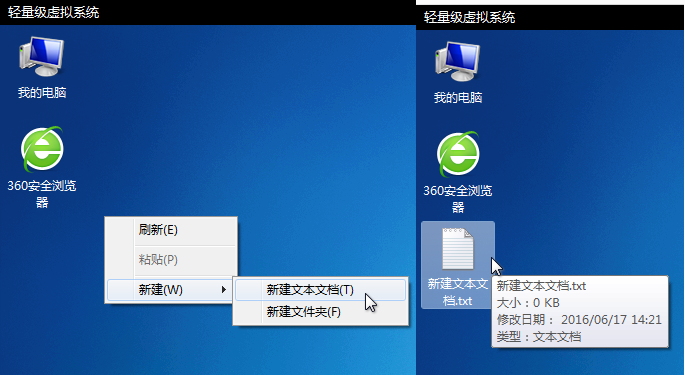Click 360安全浏览器 label text in right desktop
This screenshot has height=375, width=685.
coord(458,199)
